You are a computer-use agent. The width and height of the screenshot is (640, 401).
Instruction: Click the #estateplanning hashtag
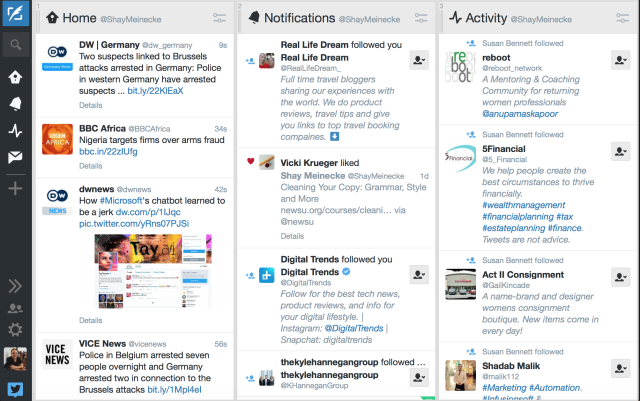pos(513,228)
